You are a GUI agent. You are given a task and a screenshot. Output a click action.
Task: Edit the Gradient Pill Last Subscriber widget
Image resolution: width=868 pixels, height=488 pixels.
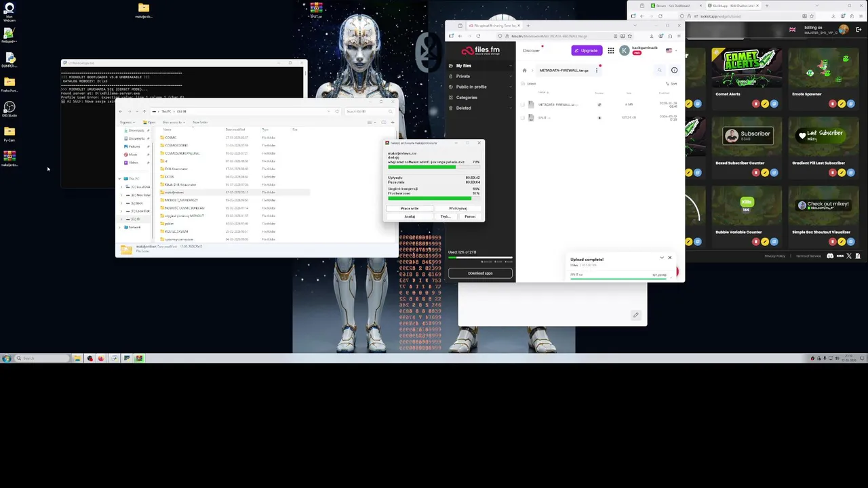[842, 173]
